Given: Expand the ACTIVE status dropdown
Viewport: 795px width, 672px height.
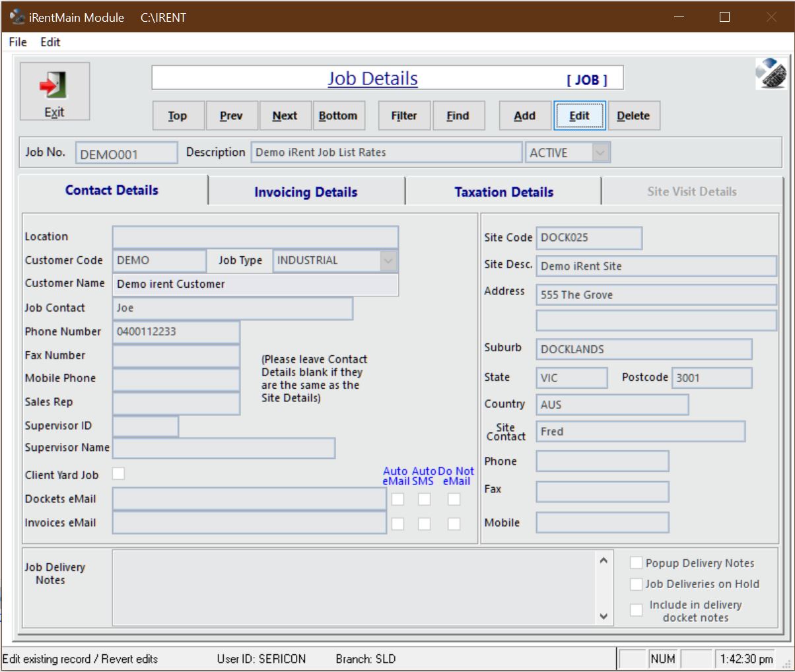Looking at the screenshot, I should [x=600, y=152].
